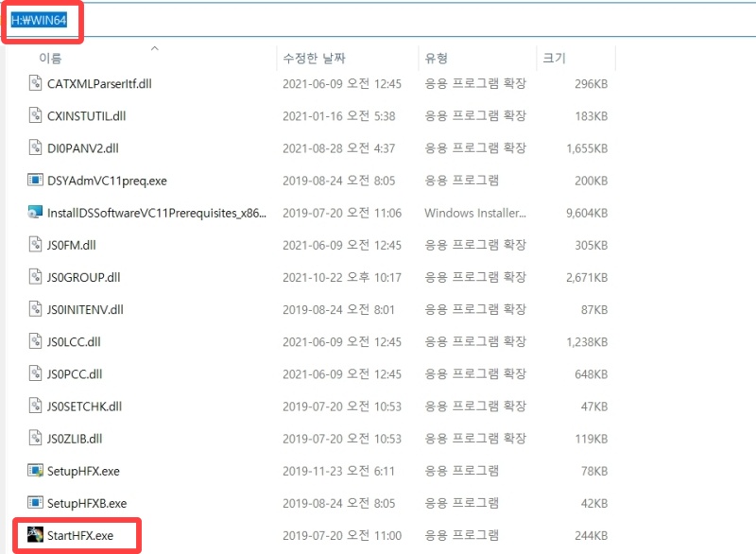Select the file name SetupHFX.exe
The image size is (756, 554).
click(x=83, y=472)
